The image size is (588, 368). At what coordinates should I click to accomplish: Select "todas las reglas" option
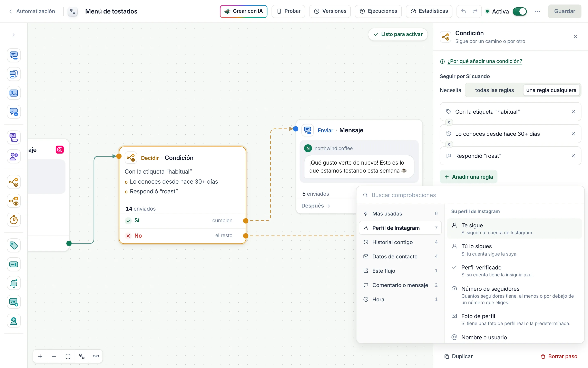[x=494, y=90]
